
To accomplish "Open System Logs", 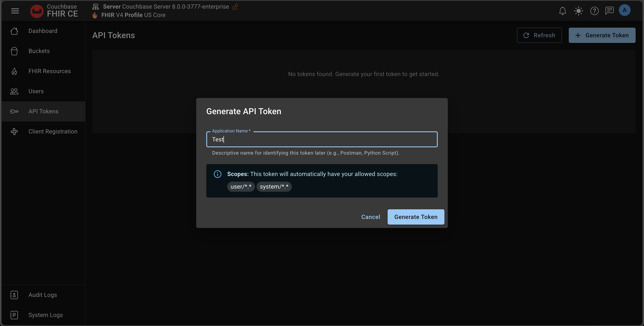I will click(x=45, y=315).
